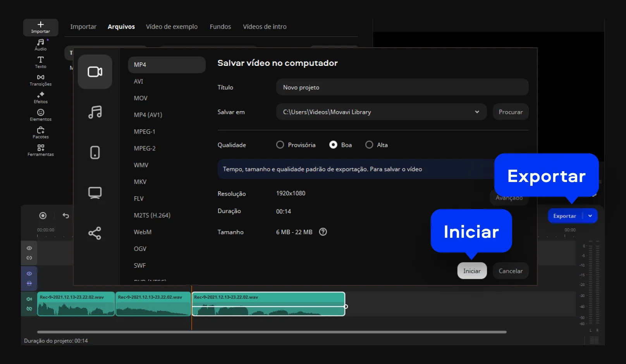Screen dimensions: 626x364
Task: Select Provisória quality radio button
Action: (280, 145)
